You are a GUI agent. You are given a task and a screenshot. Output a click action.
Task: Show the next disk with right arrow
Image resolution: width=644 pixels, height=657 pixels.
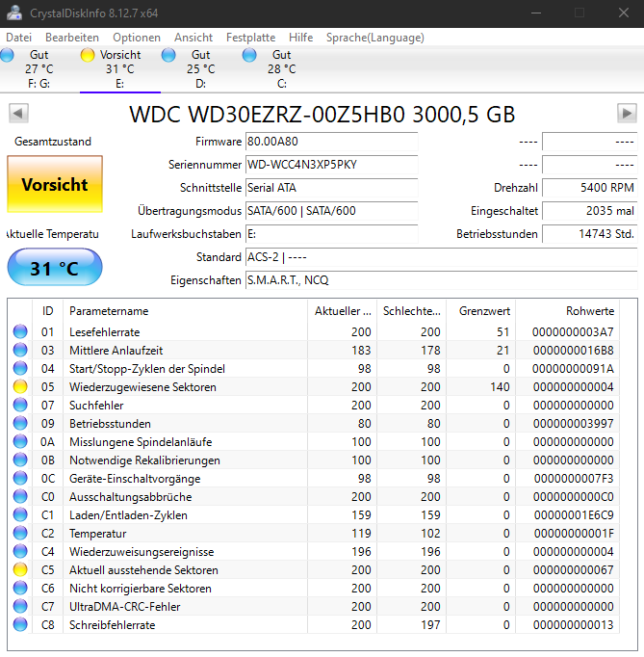point(627,113)
